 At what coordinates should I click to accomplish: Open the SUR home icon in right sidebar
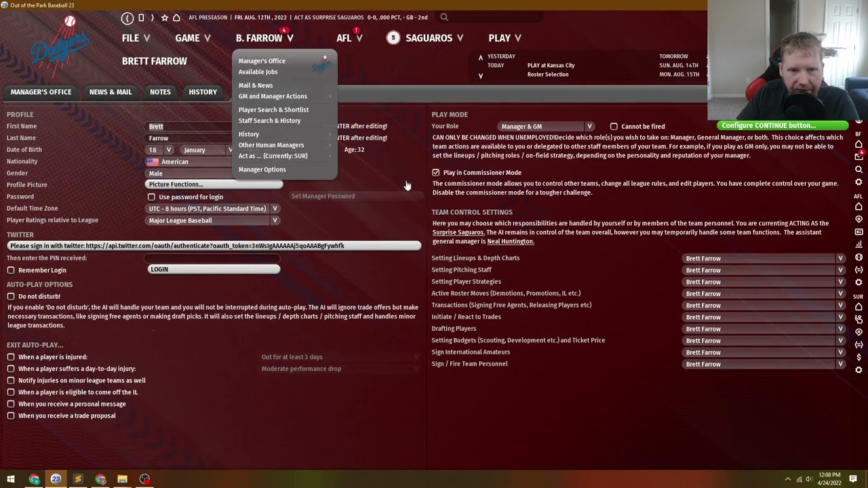859,307
